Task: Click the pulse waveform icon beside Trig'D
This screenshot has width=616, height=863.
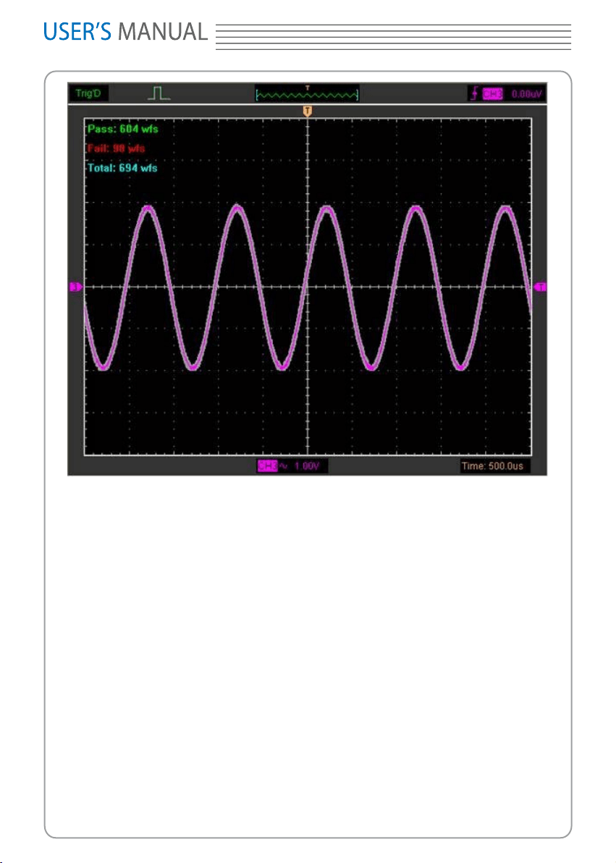Action: [159, 93]
